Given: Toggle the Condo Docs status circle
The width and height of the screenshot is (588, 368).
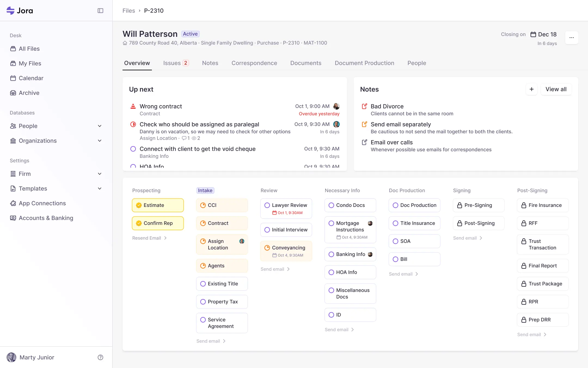Looking at the screenshot, I should 331,205.
